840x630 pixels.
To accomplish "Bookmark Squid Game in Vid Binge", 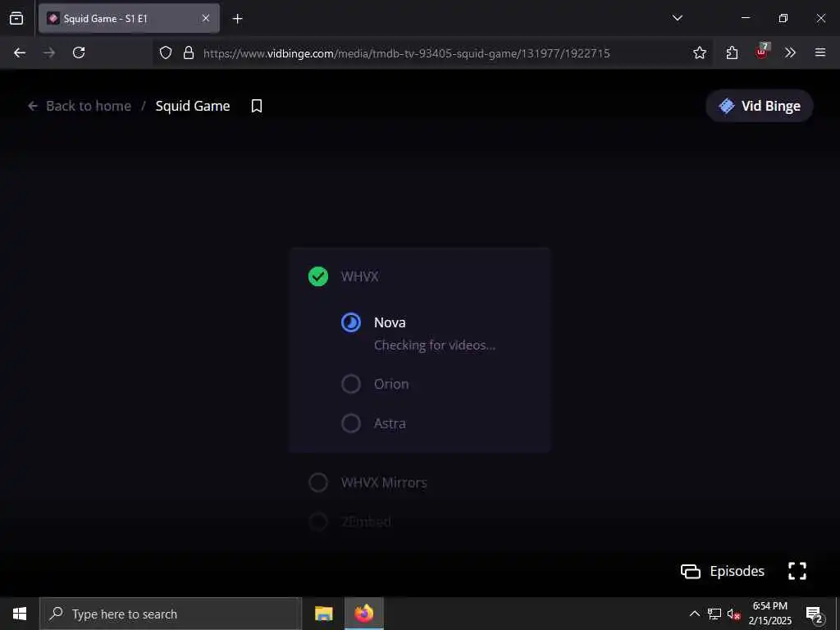I will tap(257, 106).
